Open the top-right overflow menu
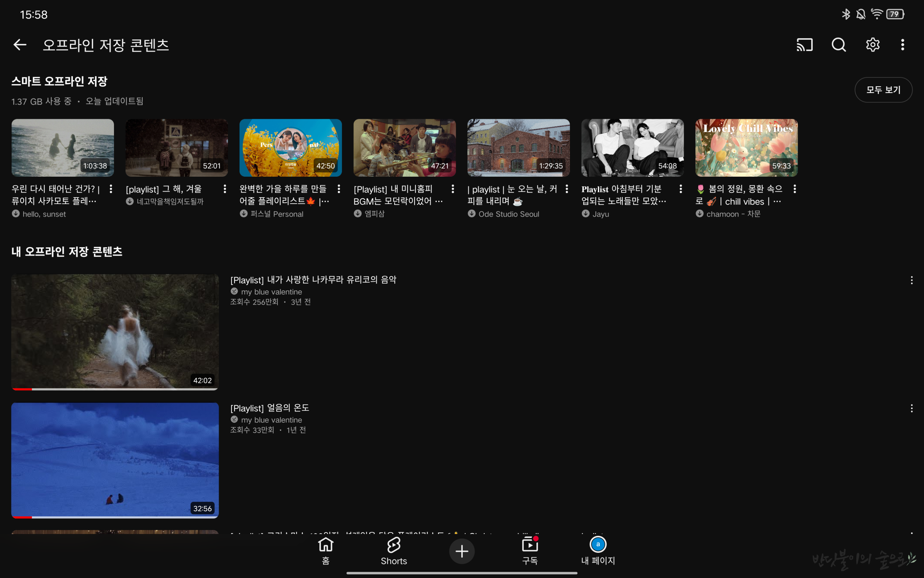The width and height of the screenshot is (924, 578). point(902,45)
